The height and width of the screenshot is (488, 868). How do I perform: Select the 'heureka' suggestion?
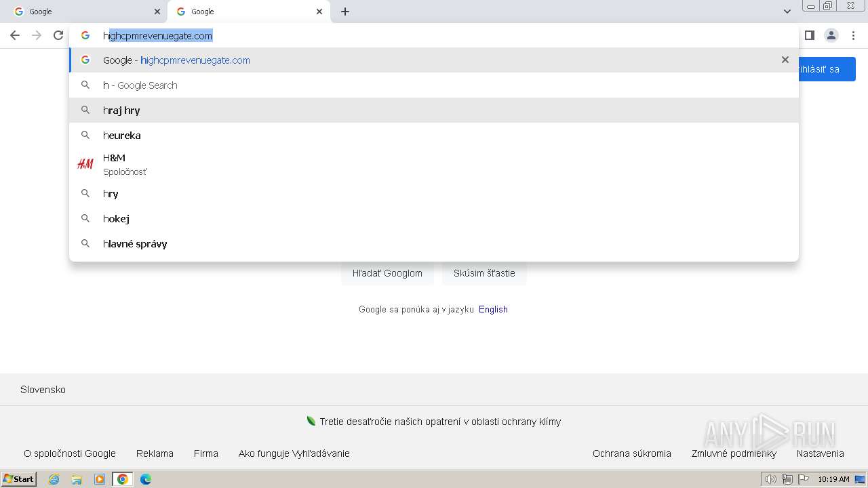[434, 136]
